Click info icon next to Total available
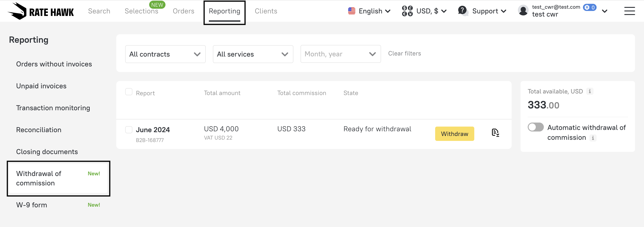644x227 pixels. [589, 91]
